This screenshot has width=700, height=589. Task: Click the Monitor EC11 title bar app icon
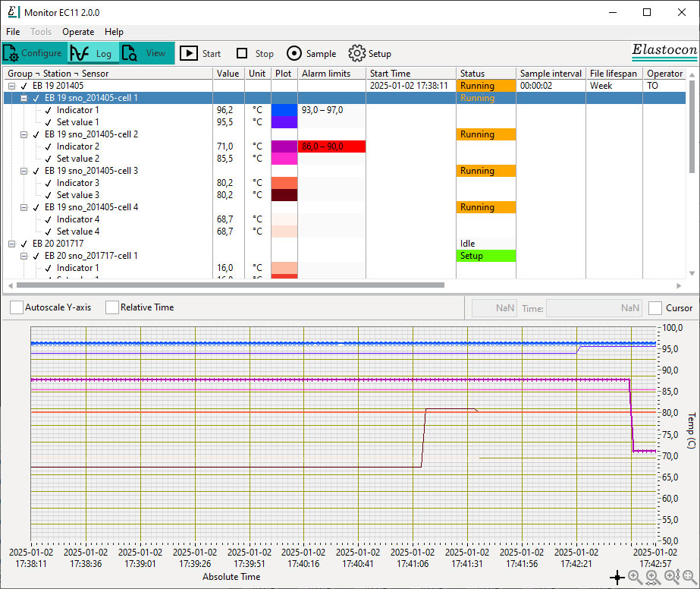point(14,12)
